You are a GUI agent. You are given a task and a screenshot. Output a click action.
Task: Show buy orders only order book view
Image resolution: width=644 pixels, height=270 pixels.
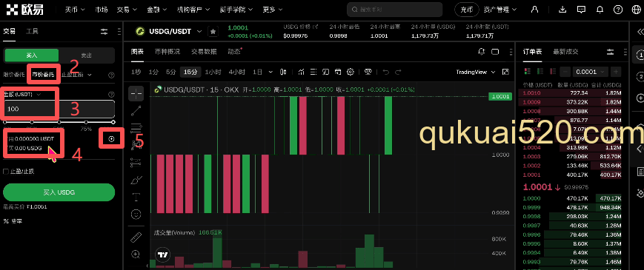click(x=541, y=72)
